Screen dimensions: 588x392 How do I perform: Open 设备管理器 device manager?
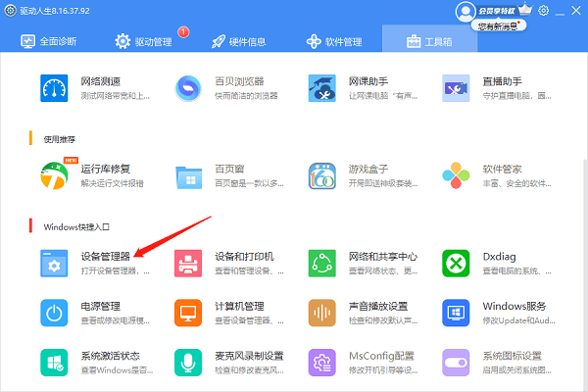pyautogui.click(x=55, y=263)
